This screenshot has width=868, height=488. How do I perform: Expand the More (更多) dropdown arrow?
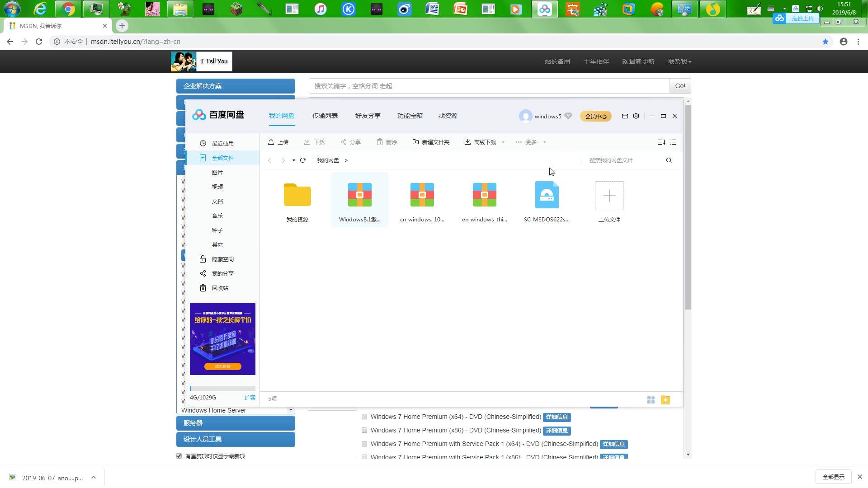545,142
